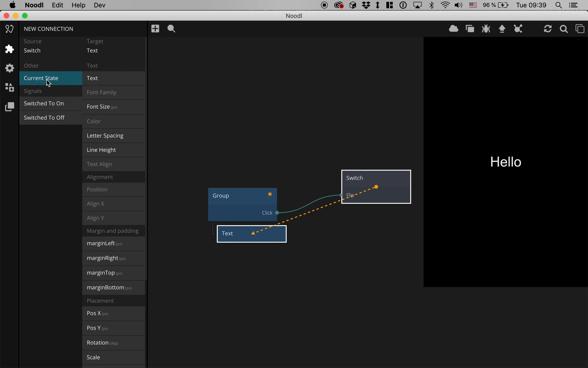
Task: Click the Noodl logo icon in sidebar
Action: click(9, 29)
